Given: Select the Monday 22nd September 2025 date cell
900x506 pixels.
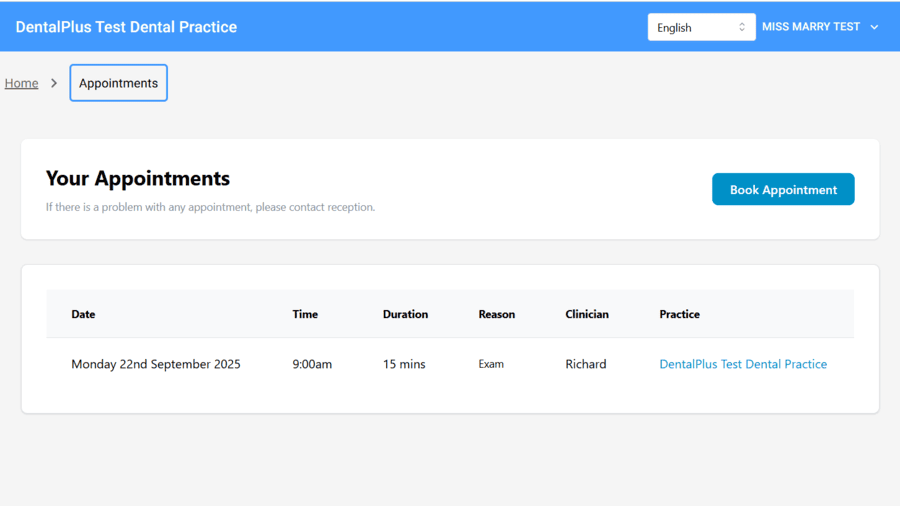Looking at the screenshot, I should click(x=155, y=364).
